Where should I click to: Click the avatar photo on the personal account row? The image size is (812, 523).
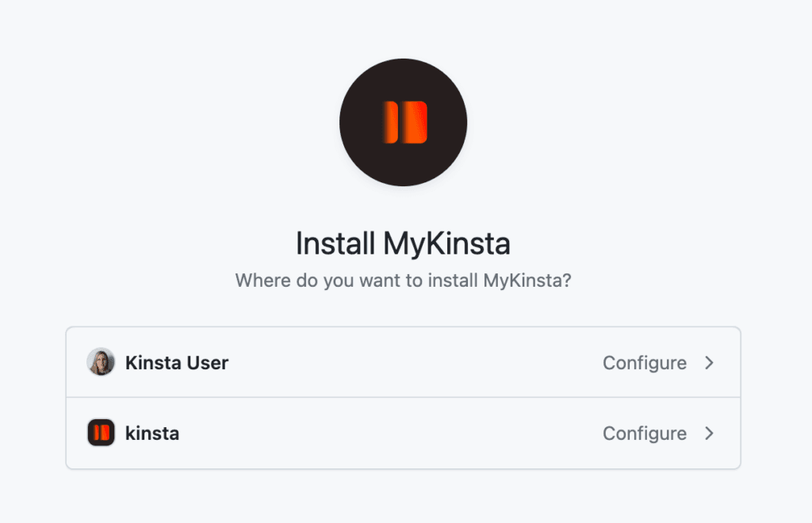(x=101, y=362)
